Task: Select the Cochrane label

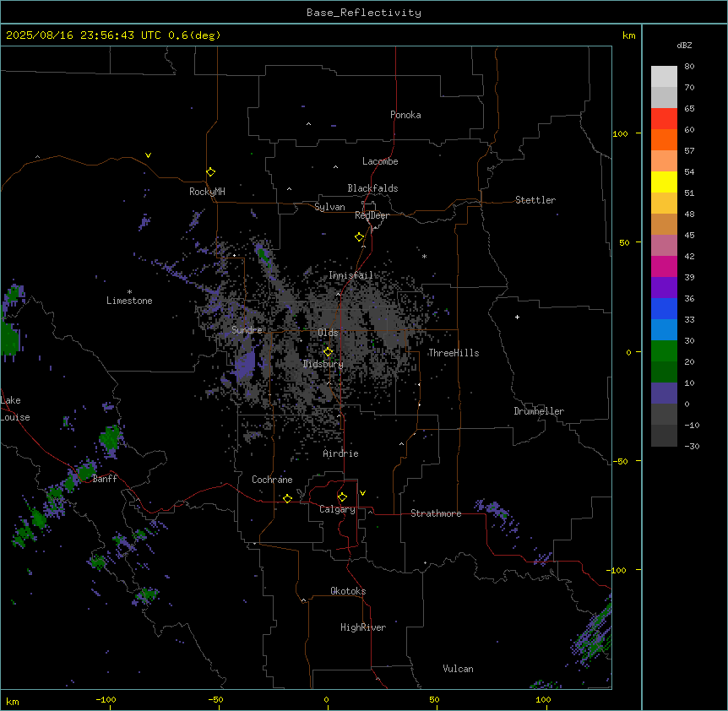Action: click(272, 480)
